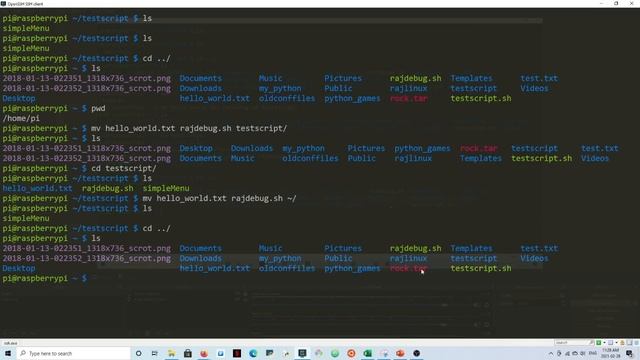Image resolution: width=640 pixels, height=360 pixels.
Task: Open the volume control in system tray
Action: pyautogui.click(x=583, y=353)
